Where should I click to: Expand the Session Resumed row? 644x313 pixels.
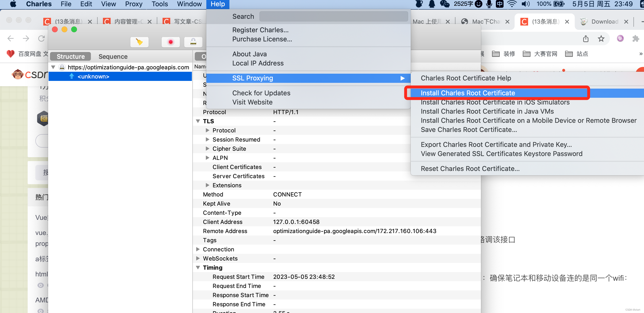[x=207, y=139]
